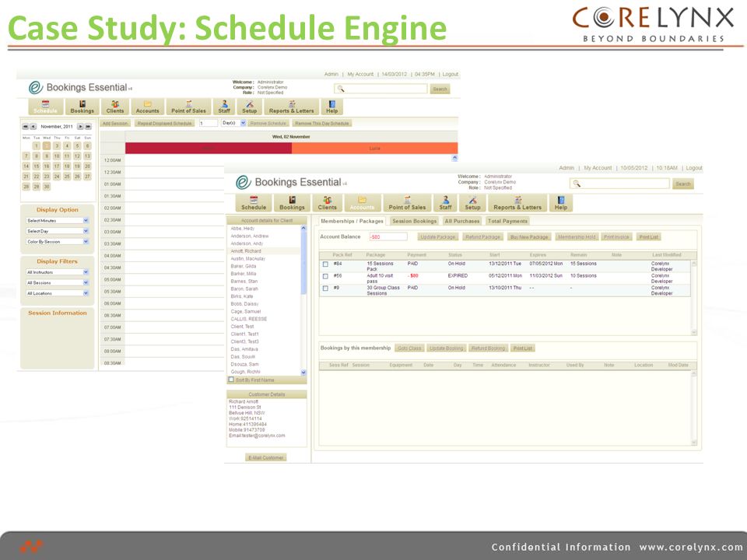Select the red instructor column header
This screenshot has width=747, height=560.
click(209, 148)
